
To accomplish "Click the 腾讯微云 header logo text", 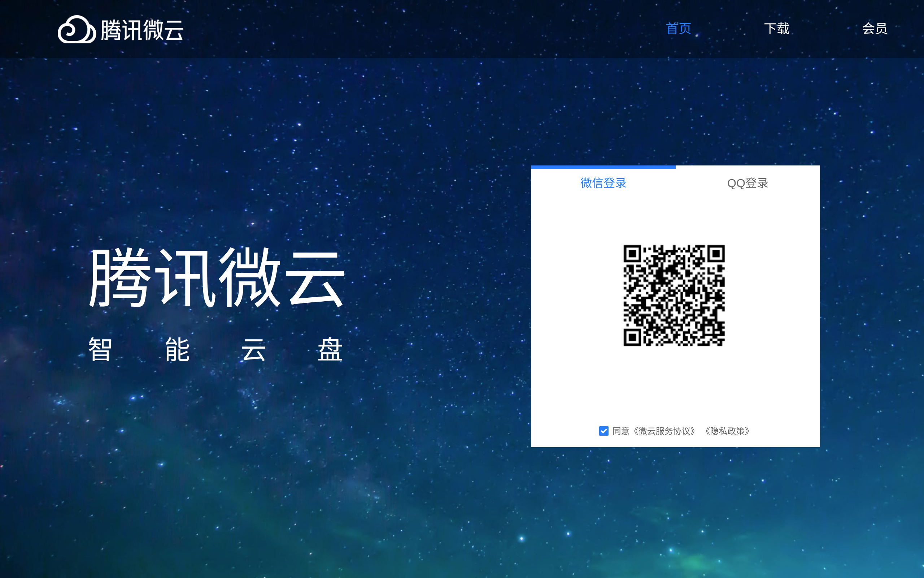I will point(142,30).
